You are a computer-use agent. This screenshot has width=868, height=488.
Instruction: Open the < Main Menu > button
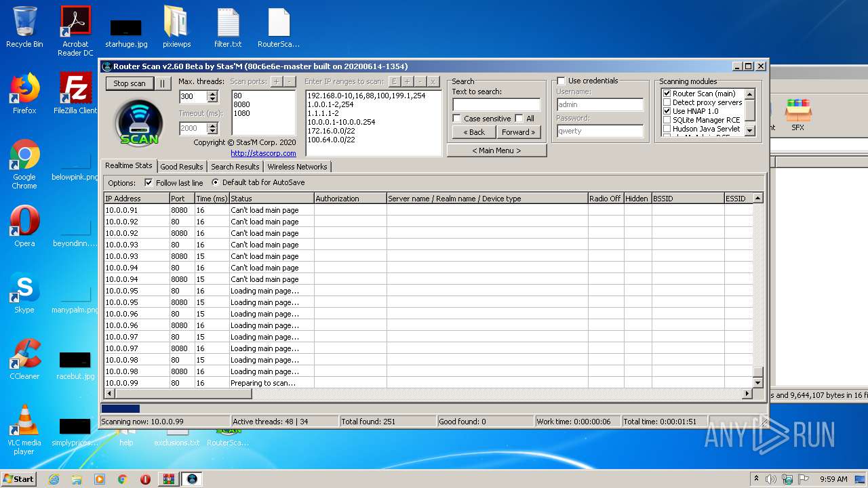pyautogui.click(x=496, y=150)
